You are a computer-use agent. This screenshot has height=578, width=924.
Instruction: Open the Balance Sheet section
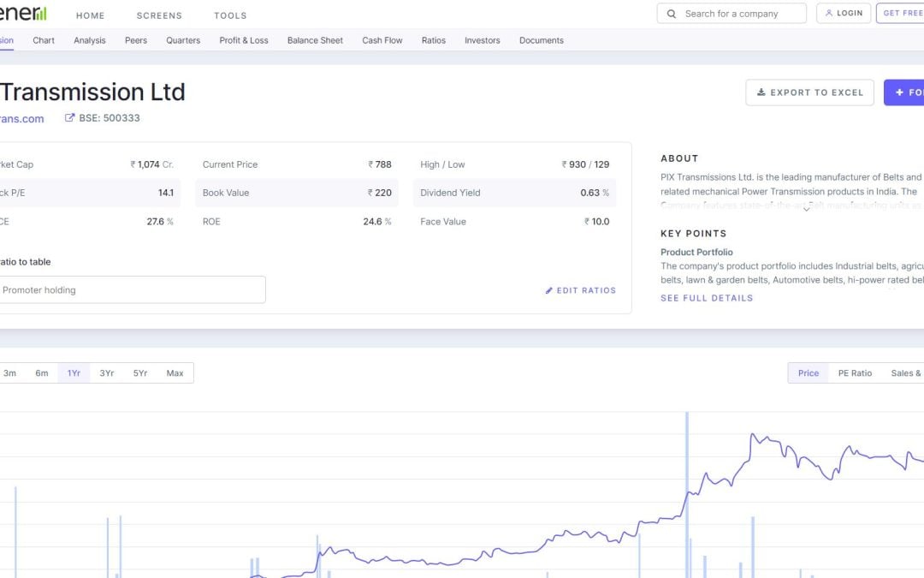click(x=315, y=40)
